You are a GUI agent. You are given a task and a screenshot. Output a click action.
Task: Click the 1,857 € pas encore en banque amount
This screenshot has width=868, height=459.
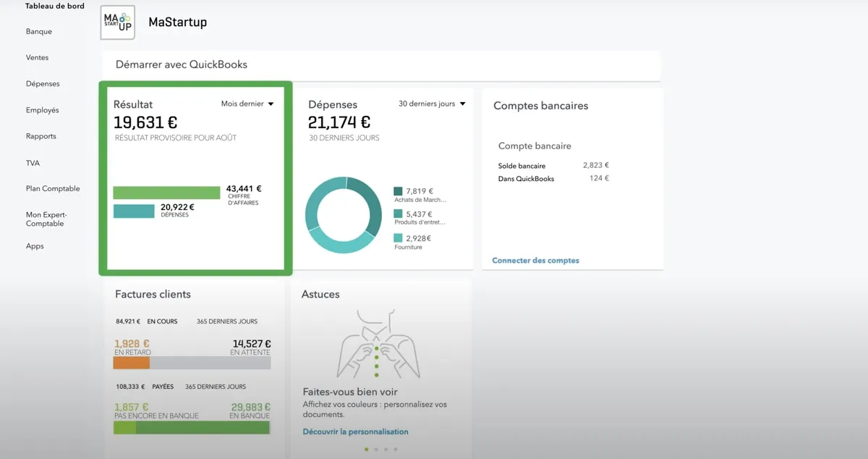point(132,408)
